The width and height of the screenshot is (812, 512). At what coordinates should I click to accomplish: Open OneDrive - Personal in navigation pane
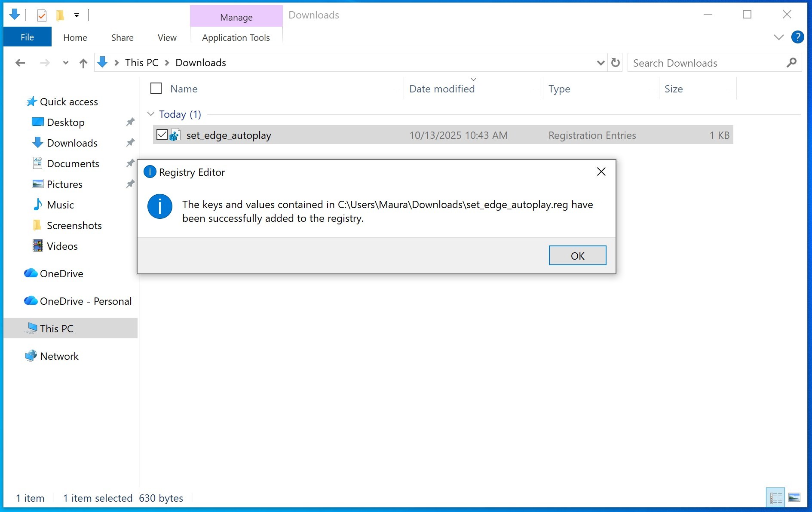coord(86,301)
